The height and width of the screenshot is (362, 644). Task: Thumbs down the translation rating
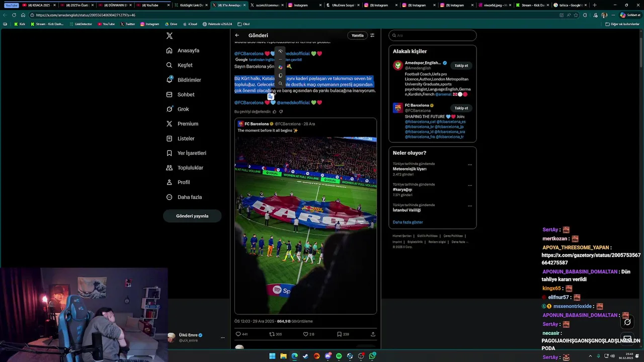tap(281, 112)
